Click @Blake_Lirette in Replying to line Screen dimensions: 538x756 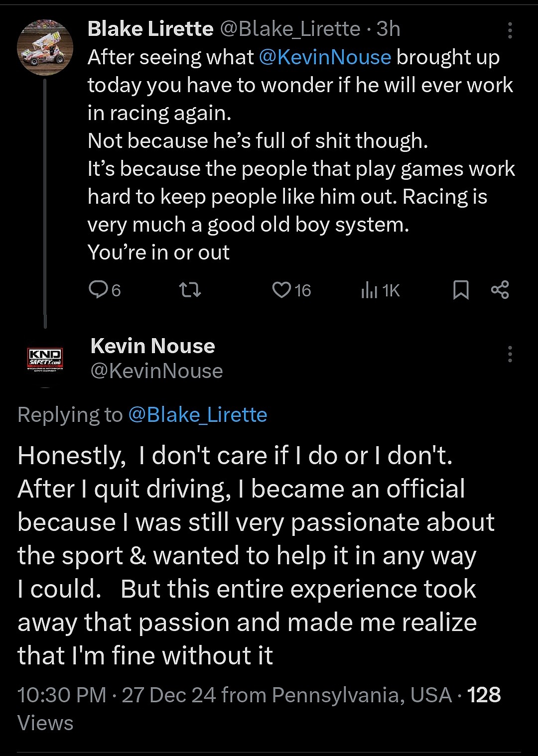[198, 415]
